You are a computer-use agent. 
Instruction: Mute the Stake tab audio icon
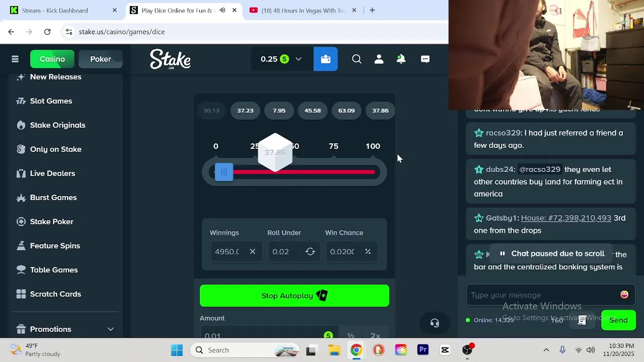pos(222,10)
